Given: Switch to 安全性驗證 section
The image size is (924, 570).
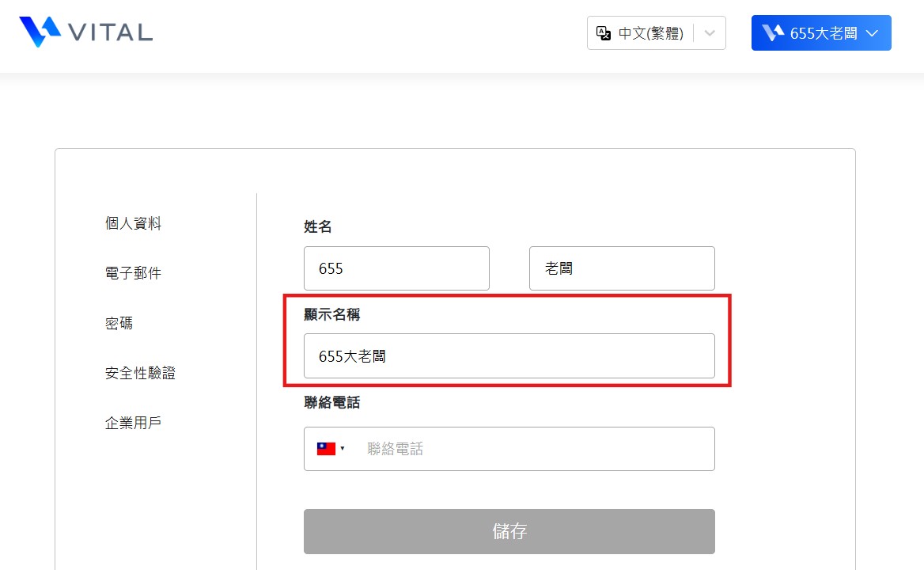Looking at the screenshot, I should tap(140, 373).
